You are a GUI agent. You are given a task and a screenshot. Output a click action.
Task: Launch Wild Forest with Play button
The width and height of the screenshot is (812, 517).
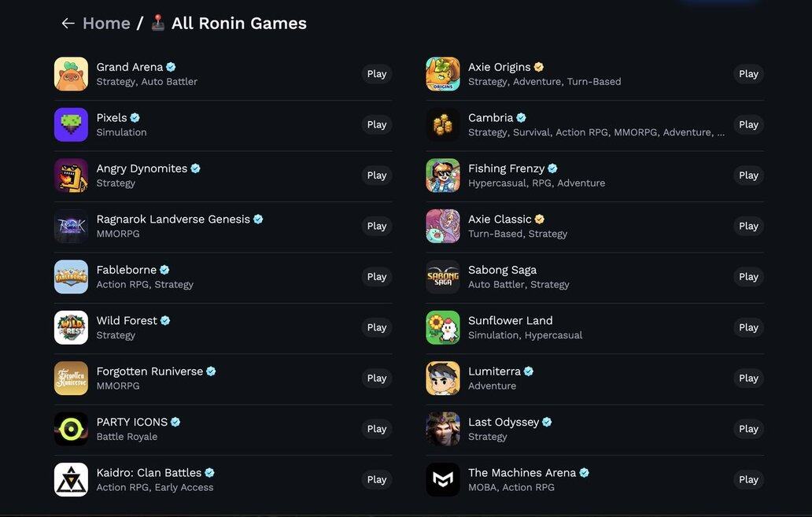(x=377, y=327)
